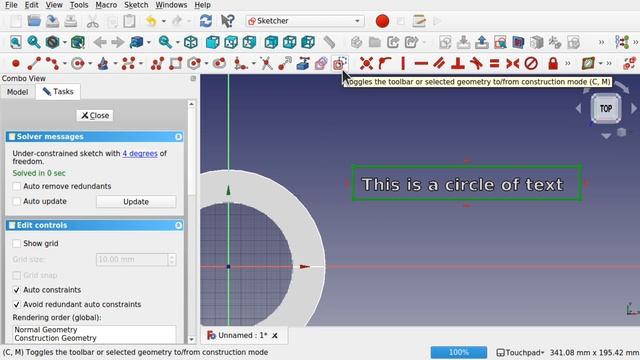The width and height of the screenshot is (640, 360).
Task: Click the Close button in Tasks
Action: tap(95, 116)
